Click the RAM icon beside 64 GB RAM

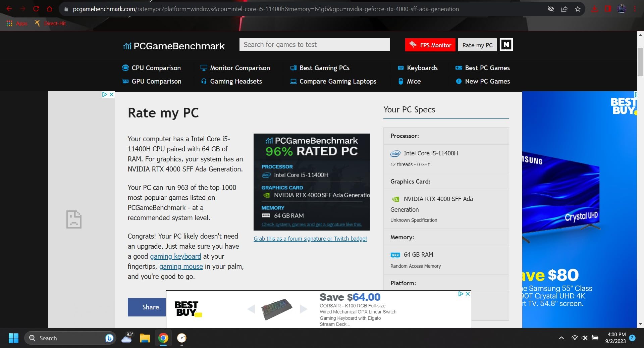[395, 255]
